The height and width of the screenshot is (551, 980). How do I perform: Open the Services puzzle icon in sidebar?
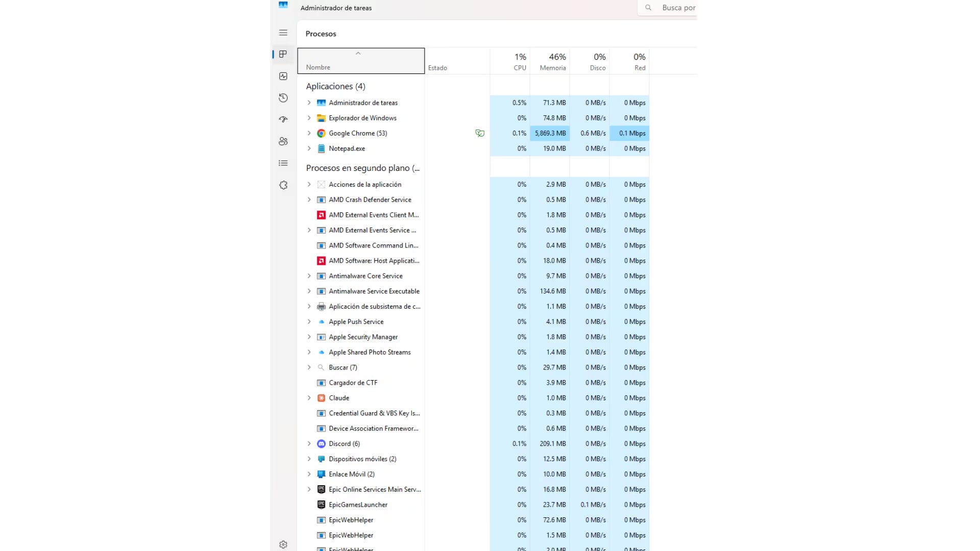click(x=283, y=185)
